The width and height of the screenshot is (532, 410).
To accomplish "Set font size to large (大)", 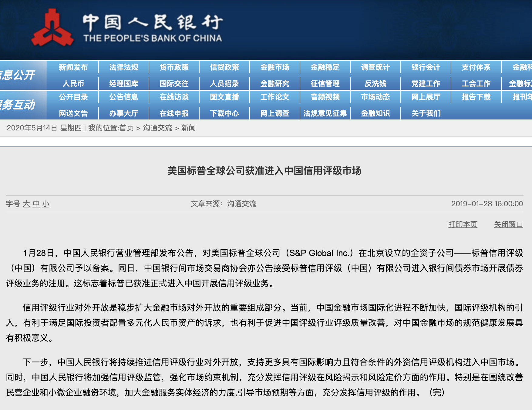I will (x=26, y=204).
